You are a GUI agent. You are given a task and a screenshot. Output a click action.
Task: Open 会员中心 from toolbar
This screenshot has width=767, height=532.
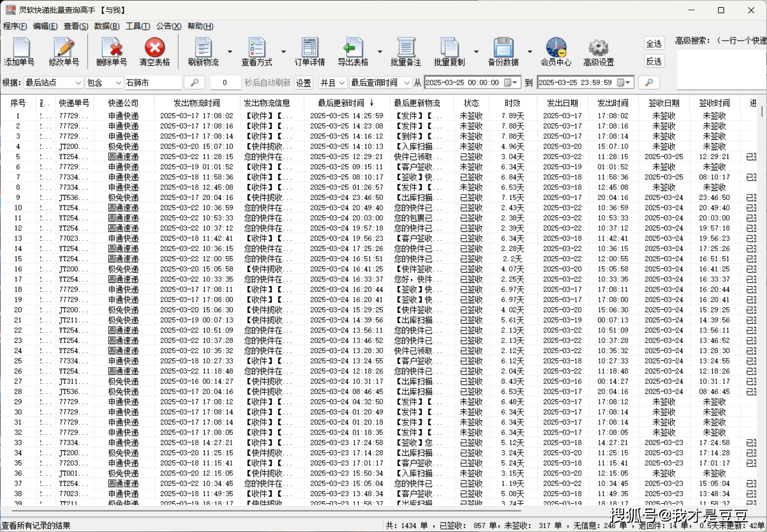coord(556,52)
